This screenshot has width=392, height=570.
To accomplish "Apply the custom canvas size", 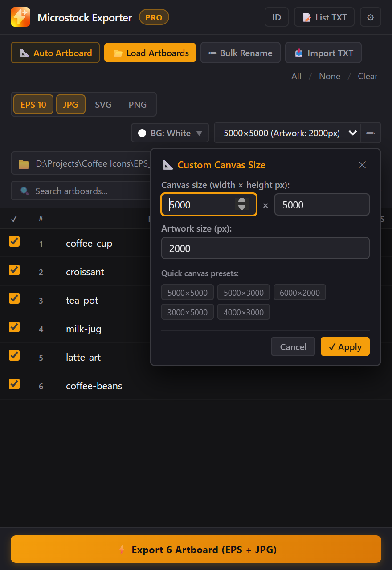I will click(345, 346).
